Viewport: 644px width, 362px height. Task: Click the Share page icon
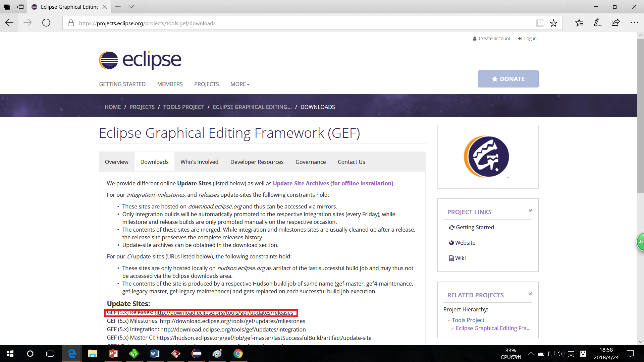coord(615,23)
